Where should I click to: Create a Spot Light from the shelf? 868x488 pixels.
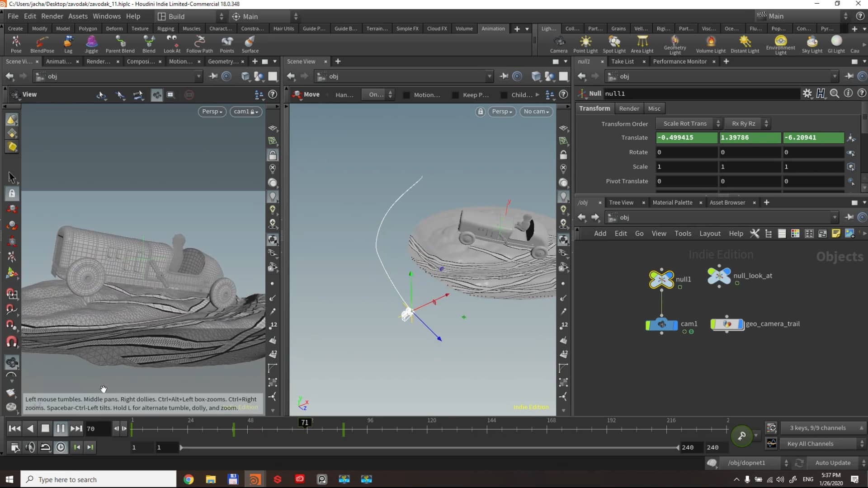(x=614, y=44)
